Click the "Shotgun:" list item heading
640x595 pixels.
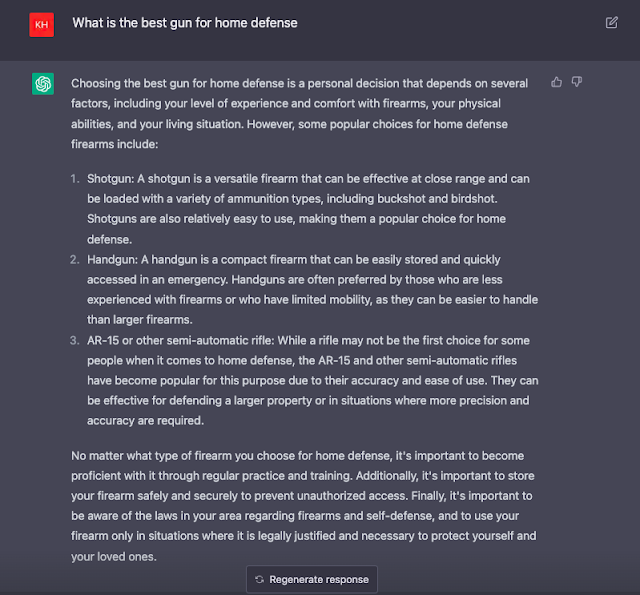point(110,178)
